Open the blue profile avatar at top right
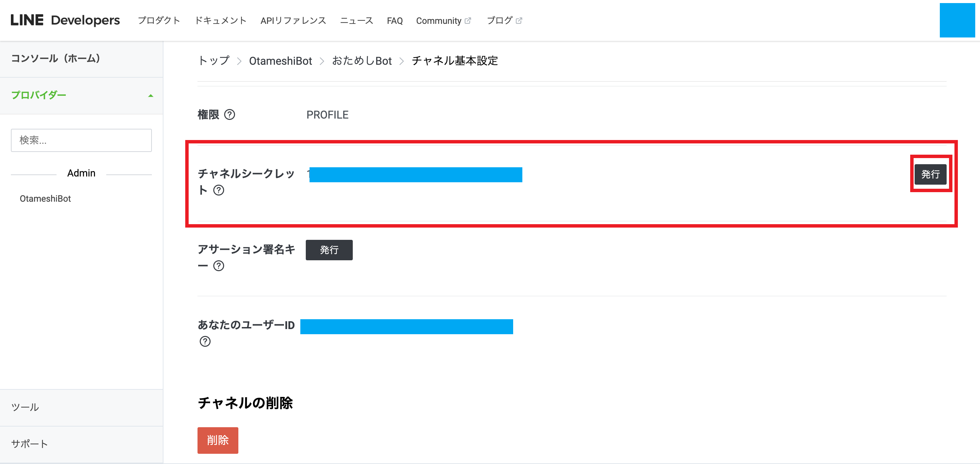 (957, 20)
